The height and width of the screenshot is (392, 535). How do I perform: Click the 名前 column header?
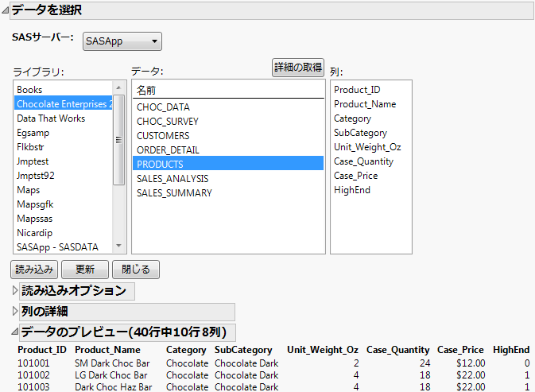(147, 90)
